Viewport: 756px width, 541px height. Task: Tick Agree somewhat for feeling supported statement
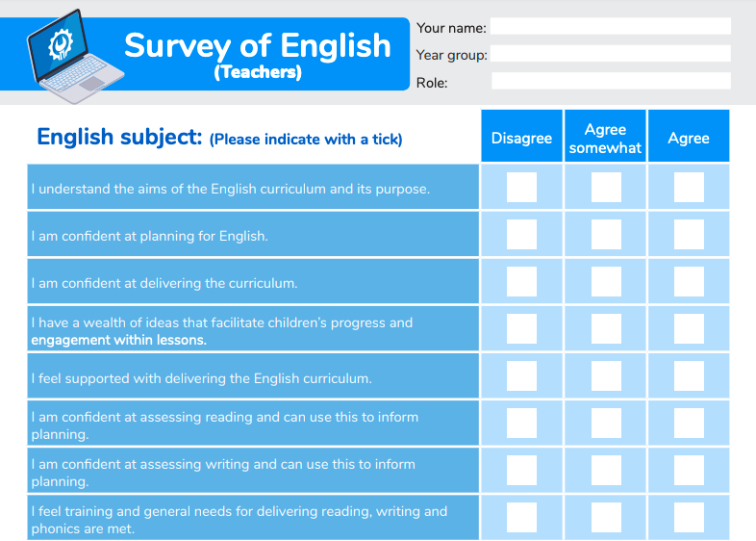605,376
